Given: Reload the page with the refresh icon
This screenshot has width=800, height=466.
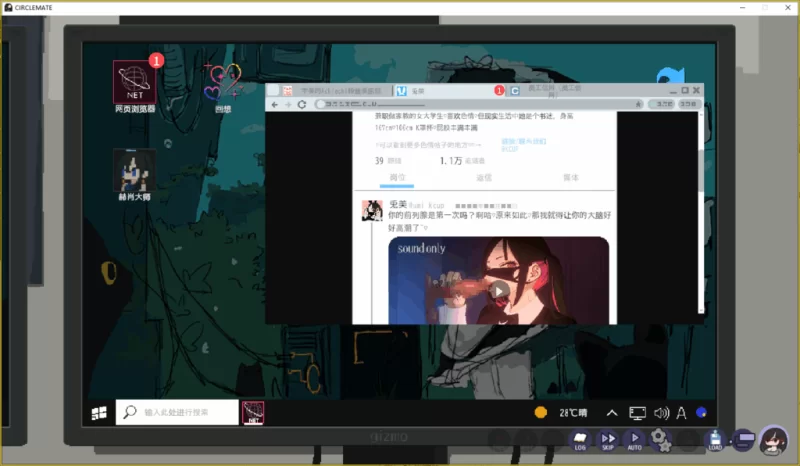Looking at the screenshot, I should [302, 104].
